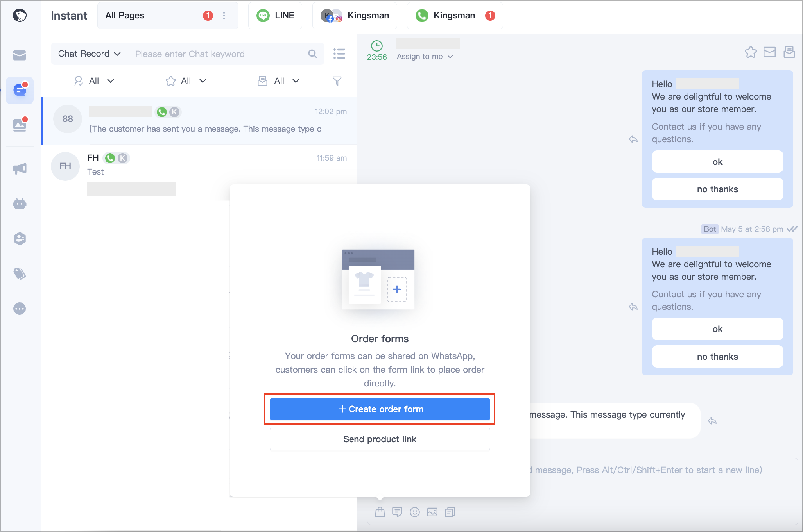Click no thanks in the welcome message

(x=717, y=189)
